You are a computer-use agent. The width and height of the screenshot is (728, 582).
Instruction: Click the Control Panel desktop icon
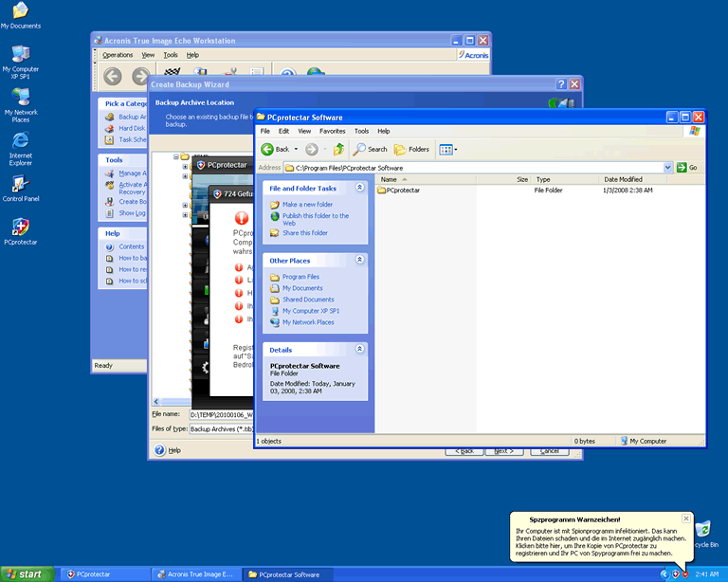pos(20,185)
